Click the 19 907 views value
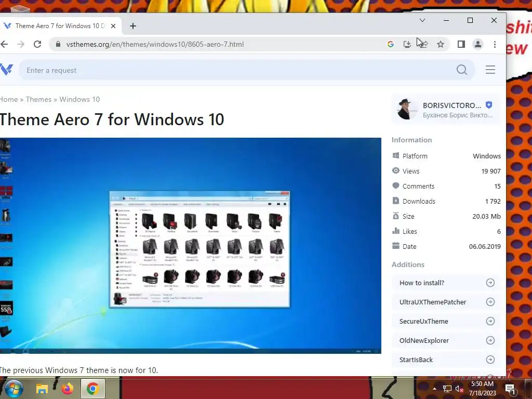Screen dimensions: 532x399 [491, 171]
